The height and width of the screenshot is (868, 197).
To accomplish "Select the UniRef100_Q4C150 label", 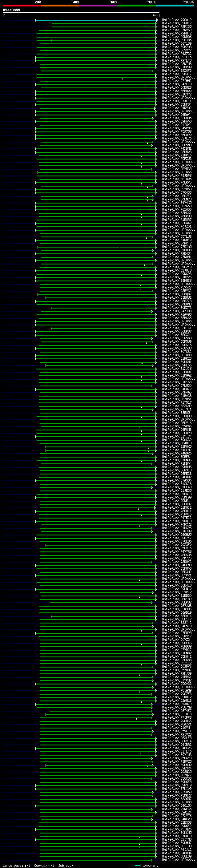I will click(177, 806).
